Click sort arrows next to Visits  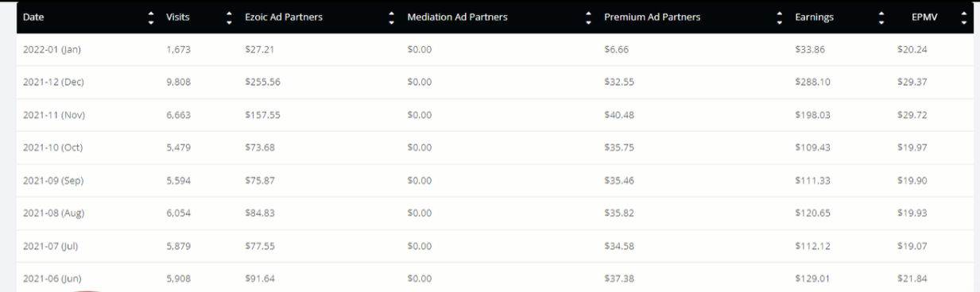tap(230, 17)
